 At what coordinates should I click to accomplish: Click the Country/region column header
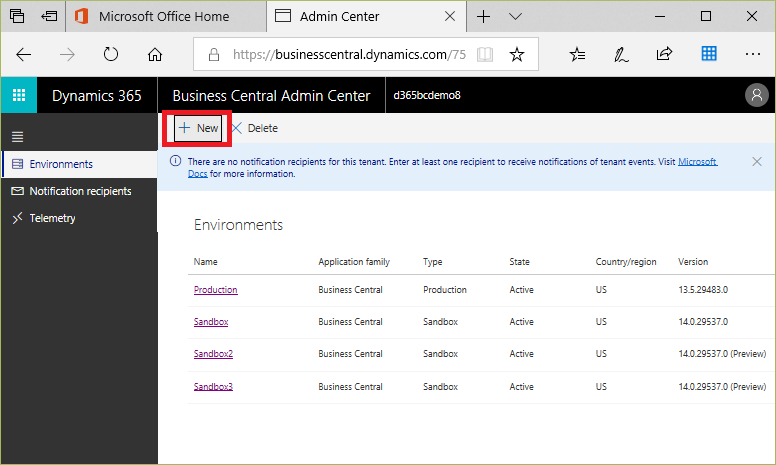coord(626,262)
